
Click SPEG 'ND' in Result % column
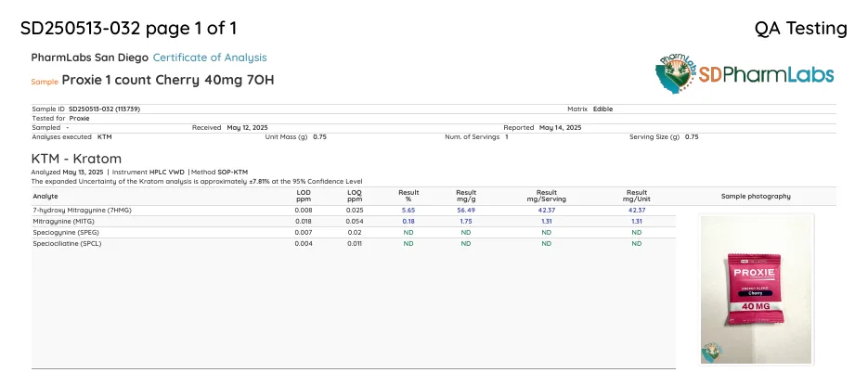point(408,232)
